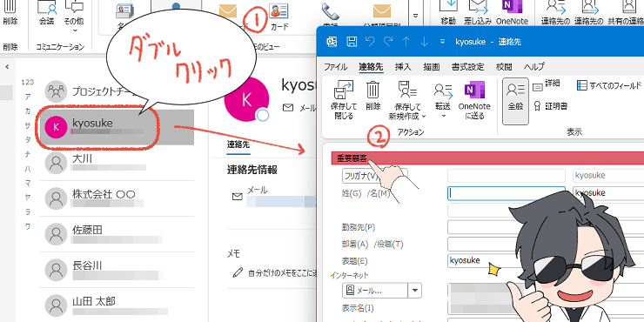Click the mail envelope icon under kyosuke name
The height and width of the screenshot is (322, 644).
pos(288,108)
